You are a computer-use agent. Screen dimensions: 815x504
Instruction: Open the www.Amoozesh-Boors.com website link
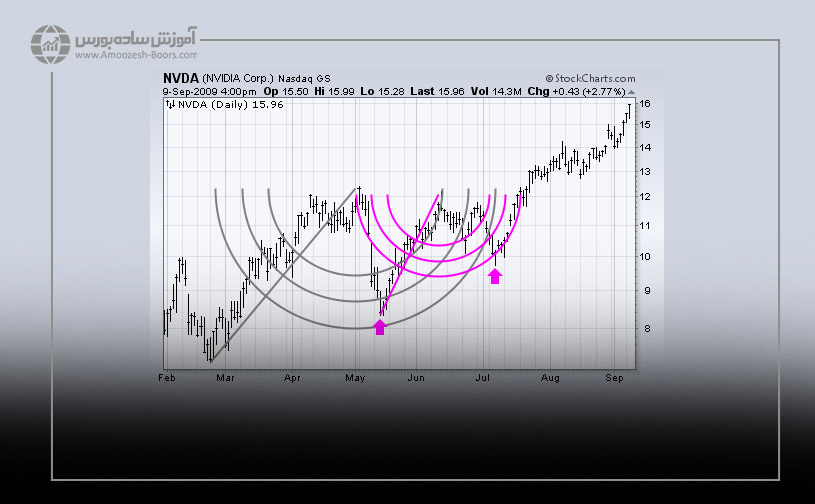point(134,55)
